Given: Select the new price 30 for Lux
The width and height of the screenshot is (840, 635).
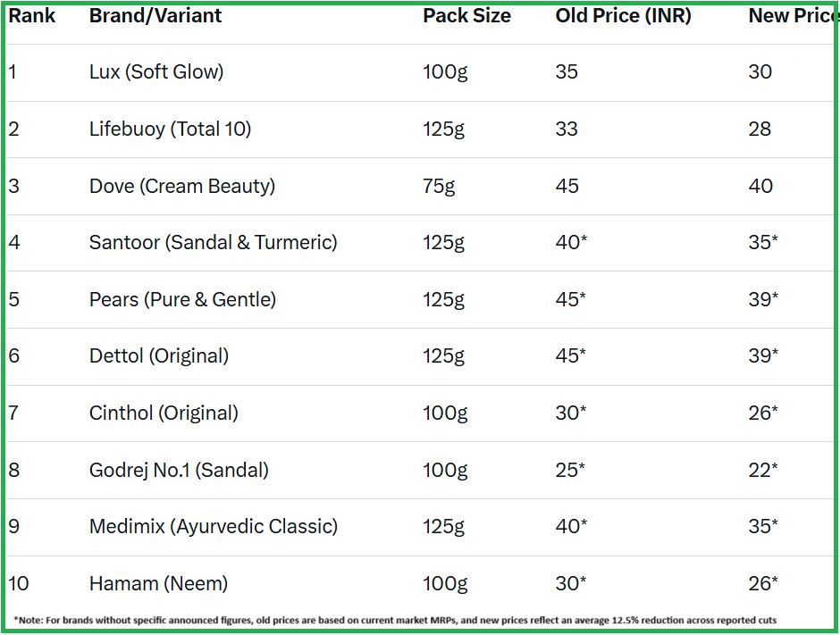Looking at the screenshot, I should (760, 72).
